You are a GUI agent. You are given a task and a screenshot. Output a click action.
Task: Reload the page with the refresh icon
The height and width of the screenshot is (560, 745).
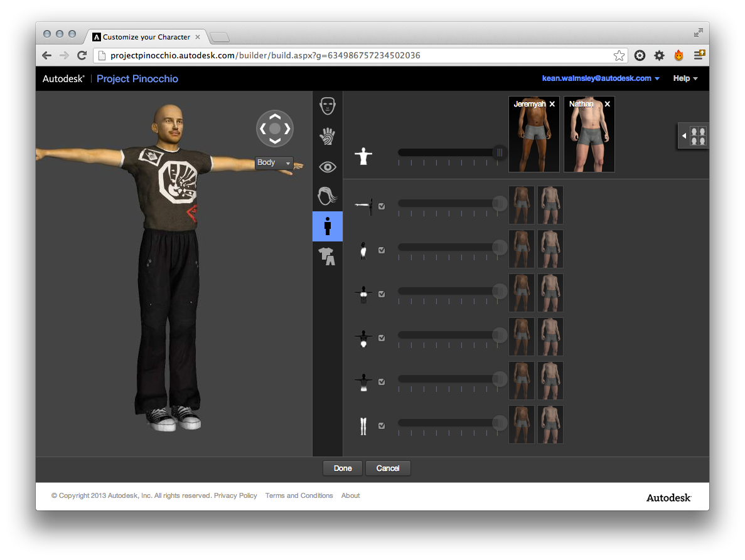click(82, 55)
